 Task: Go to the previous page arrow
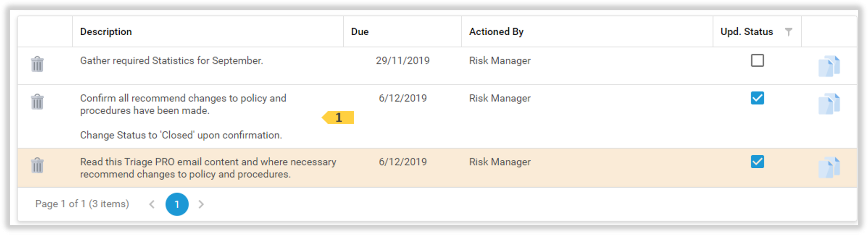click(152, 204)
